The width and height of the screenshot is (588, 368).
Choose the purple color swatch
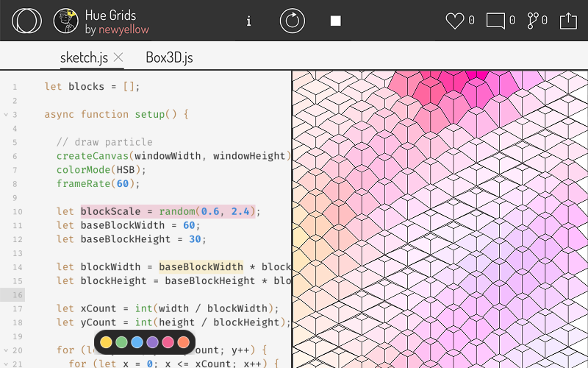click(153, 342)
